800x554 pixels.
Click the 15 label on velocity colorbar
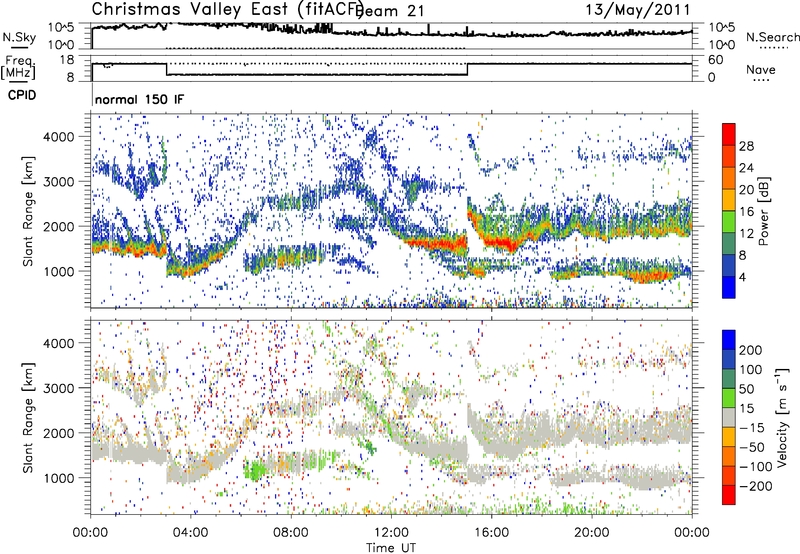click(746, 409)
